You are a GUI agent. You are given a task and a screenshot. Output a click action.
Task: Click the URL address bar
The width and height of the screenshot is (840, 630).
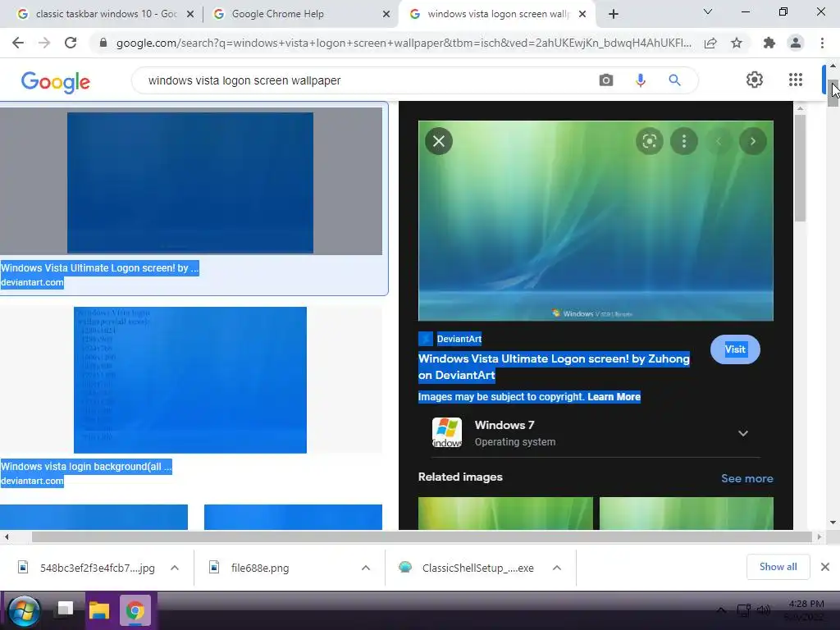(404, 43)
